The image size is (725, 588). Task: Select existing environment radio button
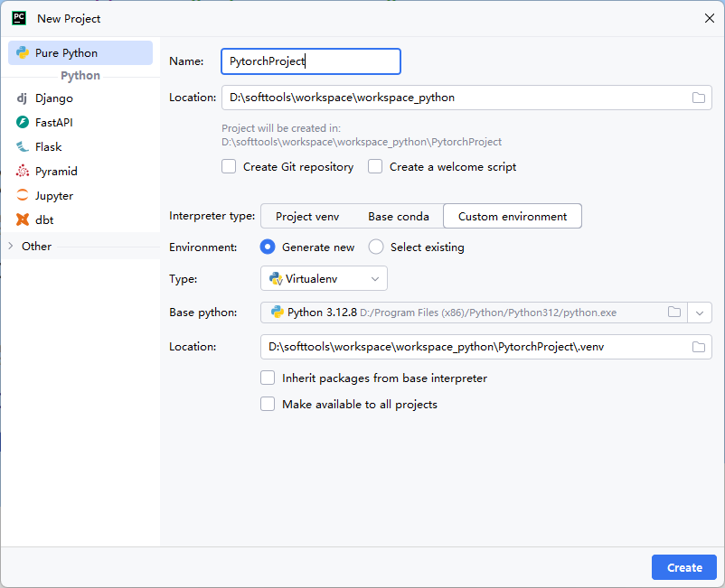376,247
